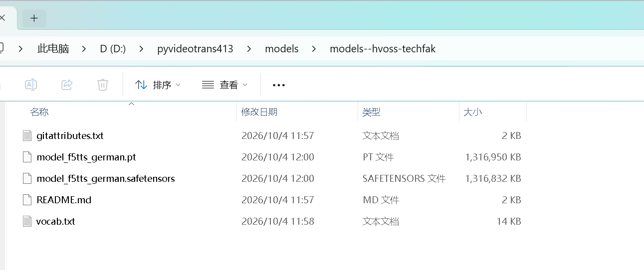
Task: Select file name README.md
Action: point(64,200)
